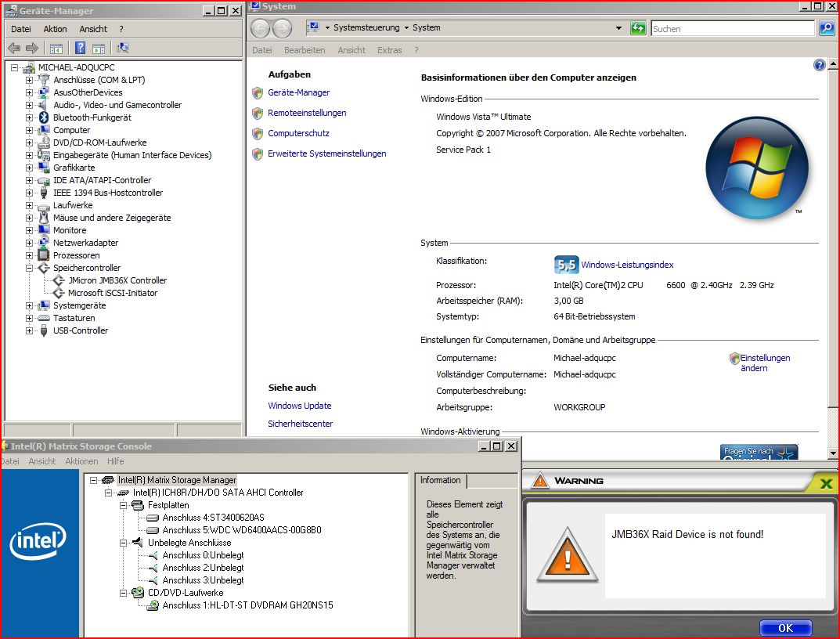Click USB-Controller plug icon
Screen dimensions: 840x639
(x=44, y=330)
